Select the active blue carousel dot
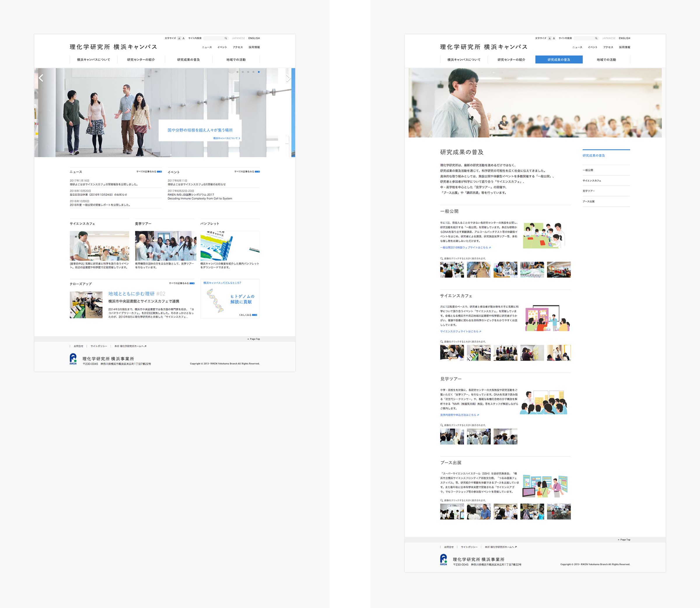The image size is (700, 608). point(259,72)
